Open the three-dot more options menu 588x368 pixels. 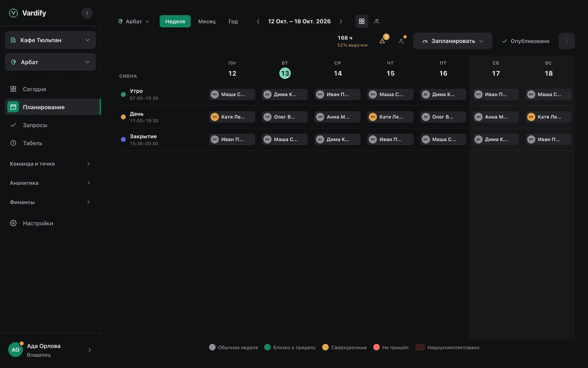point(567,41)
